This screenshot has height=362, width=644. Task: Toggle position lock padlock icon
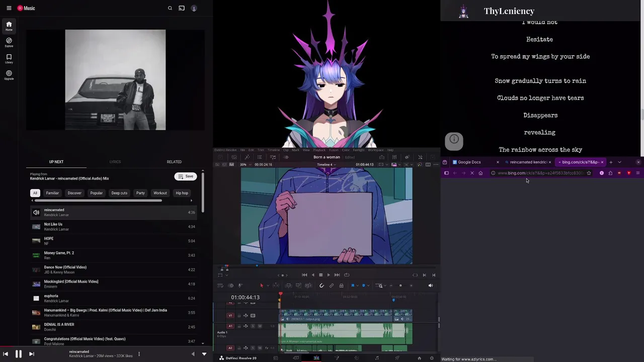click(341, 286)
